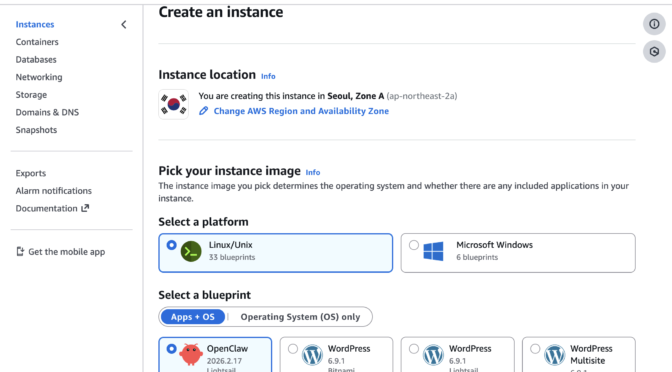Click the WordPress Multisite logo icon

[x=555, y=355]
